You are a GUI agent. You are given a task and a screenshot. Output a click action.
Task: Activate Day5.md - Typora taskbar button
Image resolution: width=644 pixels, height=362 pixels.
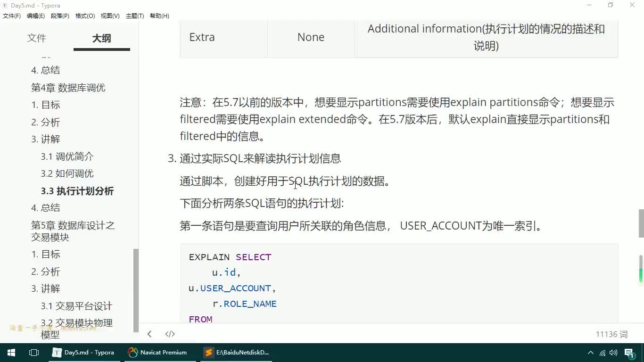point(84,352)
